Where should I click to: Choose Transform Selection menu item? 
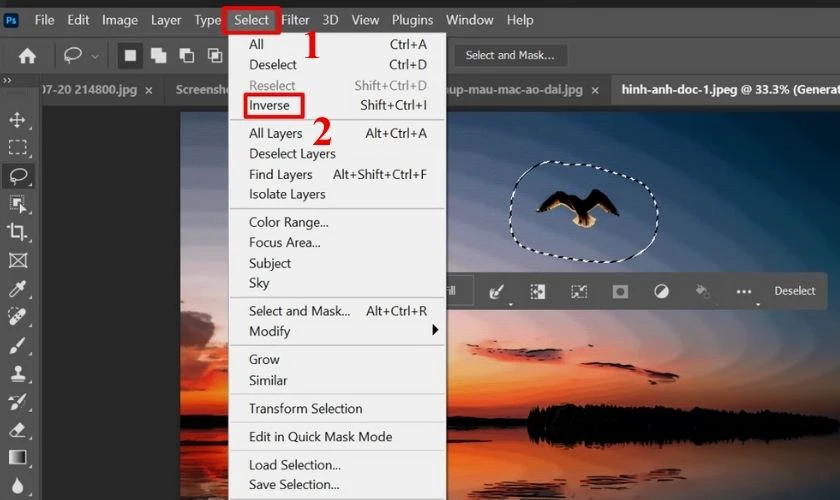click(338, 409)
